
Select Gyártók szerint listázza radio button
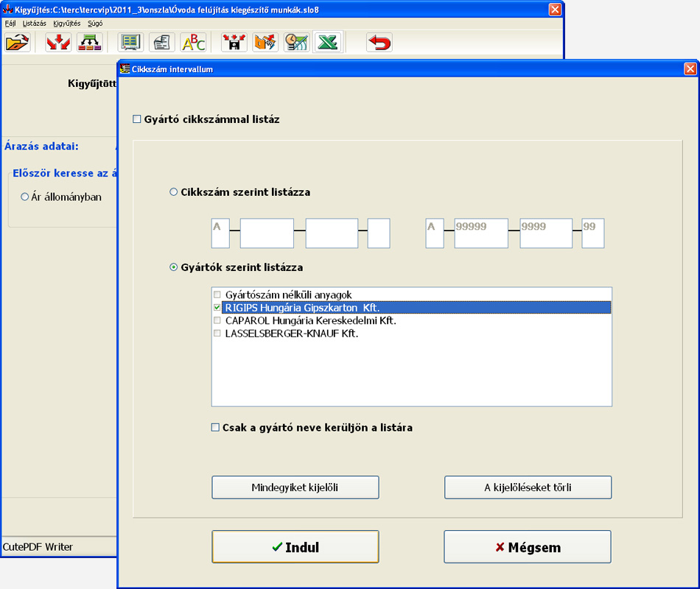click(x=173, y=267)
